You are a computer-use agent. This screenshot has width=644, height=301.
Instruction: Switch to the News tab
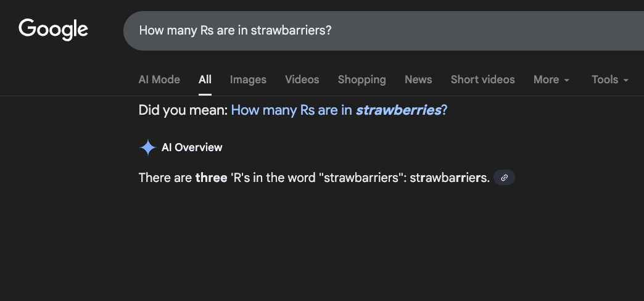pyautogui.click(x=418, y=80)
